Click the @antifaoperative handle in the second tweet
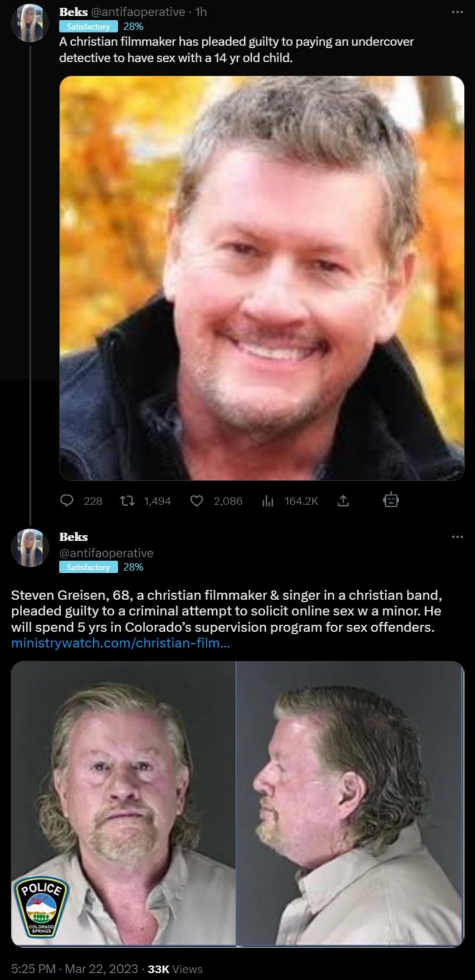 tap(106, 552)
